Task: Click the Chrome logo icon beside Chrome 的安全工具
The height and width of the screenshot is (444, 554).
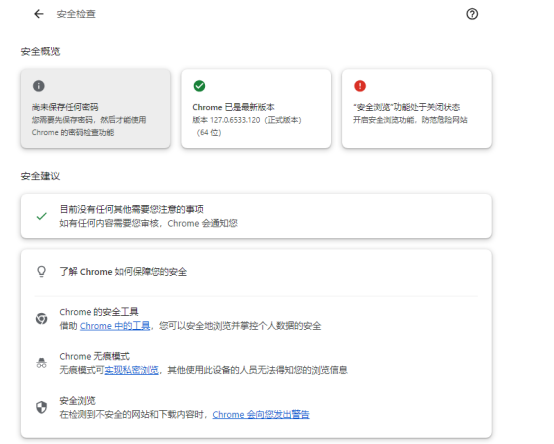Action: coord(41,319)
